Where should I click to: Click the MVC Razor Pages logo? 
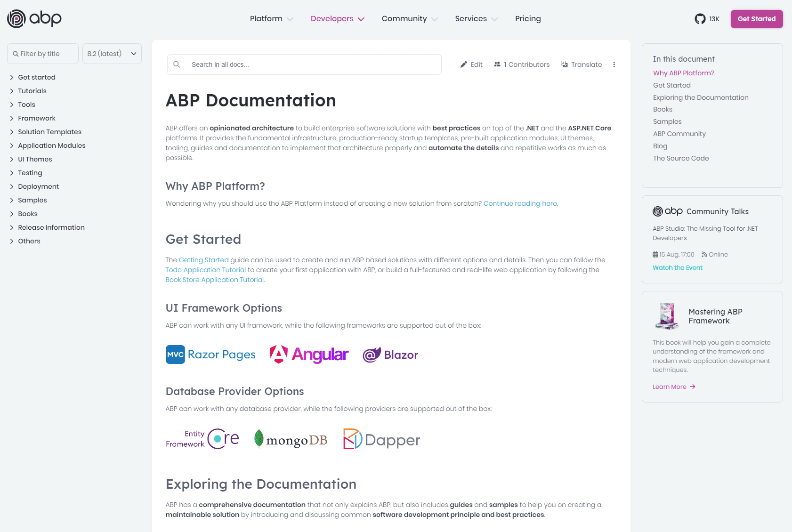pos(210,355)
